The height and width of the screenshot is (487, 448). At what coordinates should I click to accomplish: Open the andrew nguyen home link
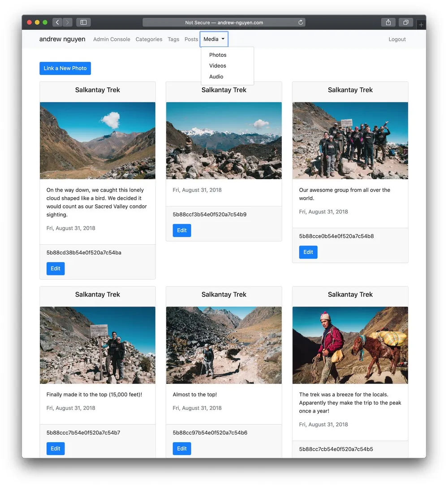[x=62, y=39]
